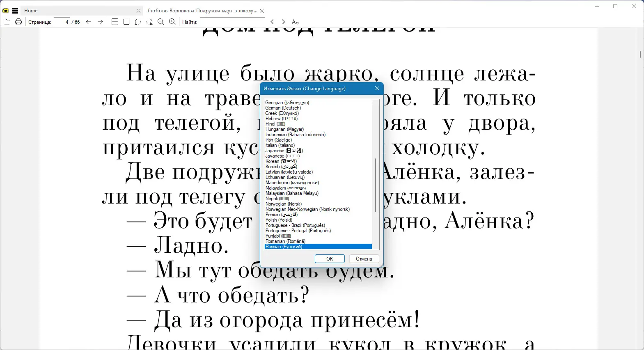Find next match with right chevron

pos(284,22)
